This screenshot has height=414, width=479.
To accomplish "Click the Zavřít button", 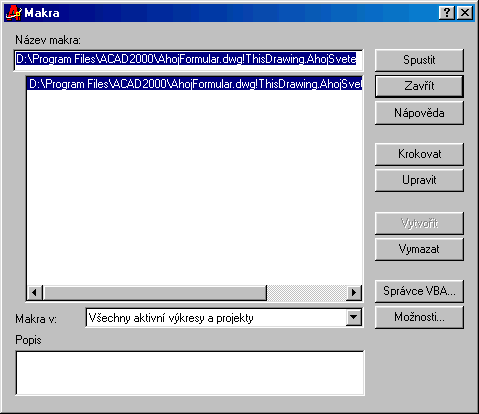I will click(419, 86).
